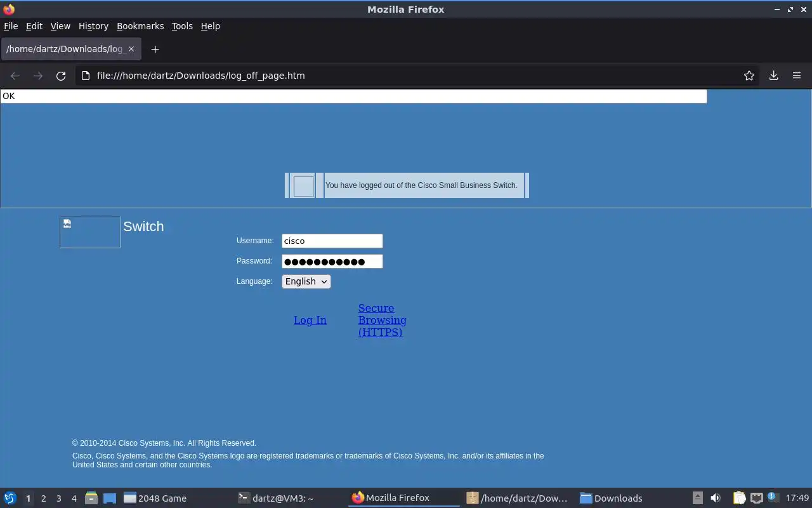The height and width of the screenshot is (508, 812).
Task: Click the 17:49 taskbar clock
Action: 797,498
